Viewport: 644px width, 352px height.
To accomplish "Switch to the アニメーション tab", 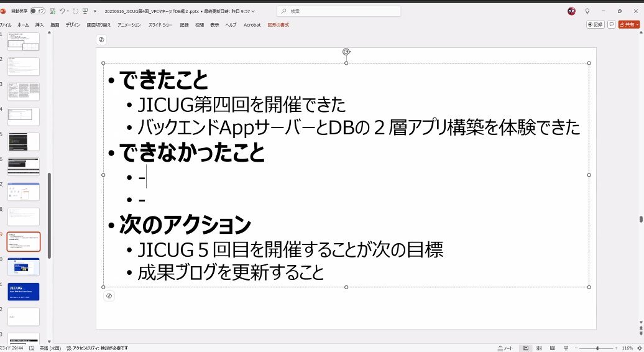I will [x=129, y=25].
